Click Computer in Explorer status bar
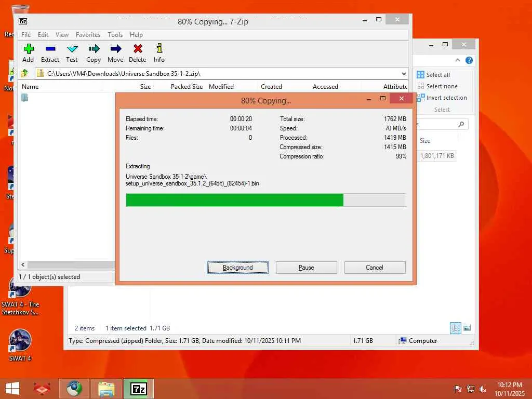Viewport: 532px width, 399px height. 418,341
